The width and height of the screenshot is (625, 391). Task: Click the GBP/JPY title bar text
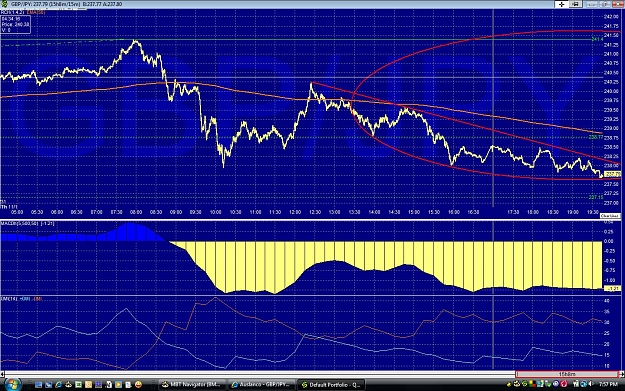[66, 4]
